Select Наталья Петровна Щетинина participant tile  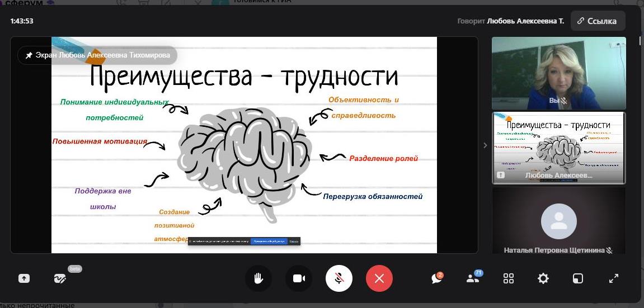click(558, 221)
